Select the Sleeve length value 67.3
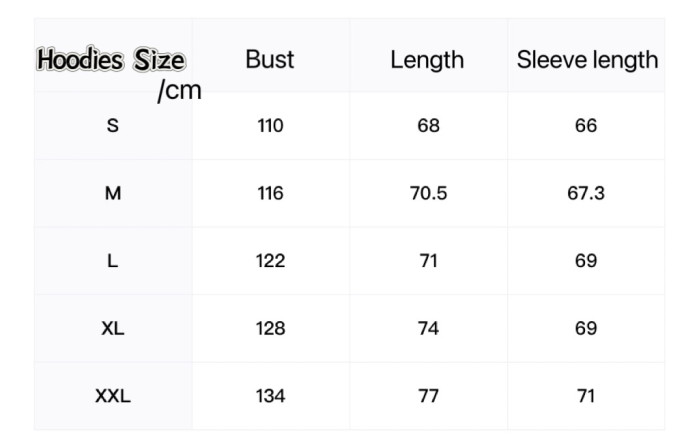699x444 pixels. click(586, 193)
